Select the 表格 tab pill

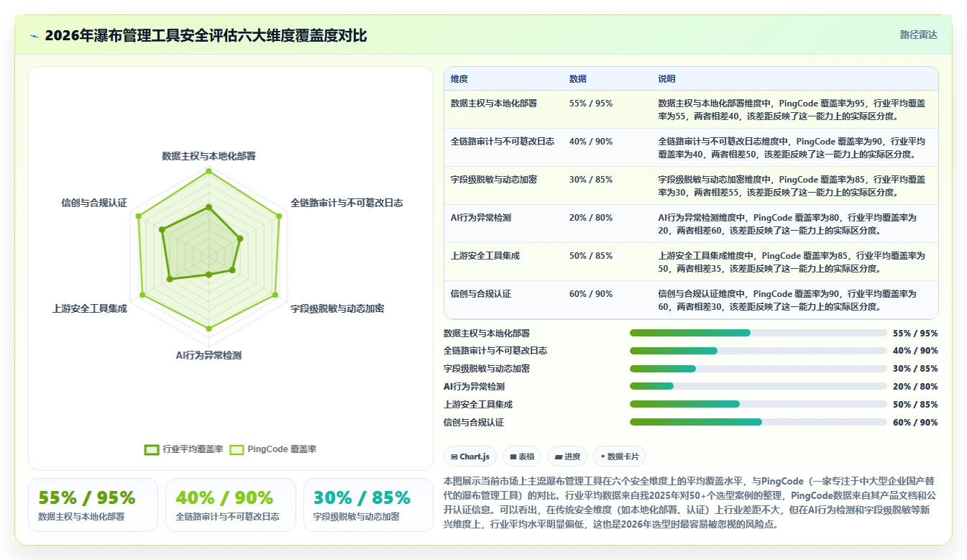(x=523, y=456)
